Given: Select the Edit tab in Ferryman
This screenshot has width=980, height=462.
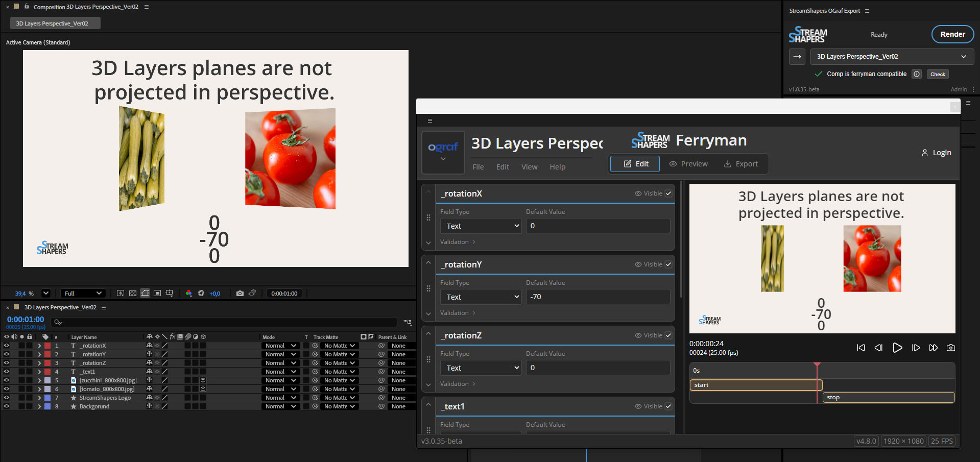Looking at the screenshot, I should [x=635, y=164].
